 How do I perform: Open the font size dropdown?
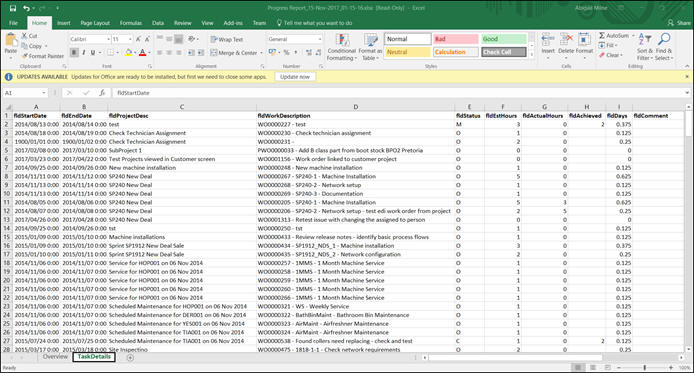pyautogui.click(x=130, y=39)
